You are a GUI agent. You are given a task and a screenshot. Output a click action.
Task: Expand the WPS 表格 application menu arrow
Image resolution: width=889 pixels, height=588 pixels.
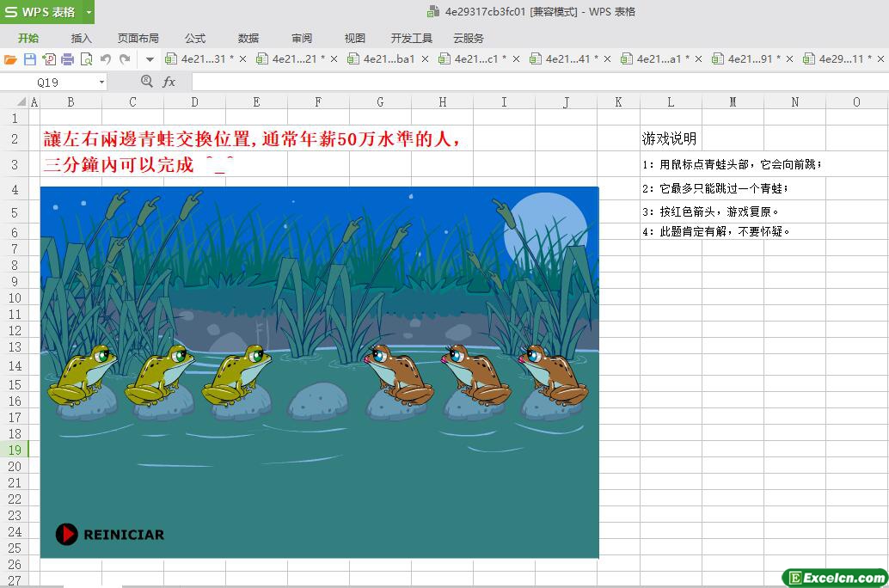pos(89,12)
